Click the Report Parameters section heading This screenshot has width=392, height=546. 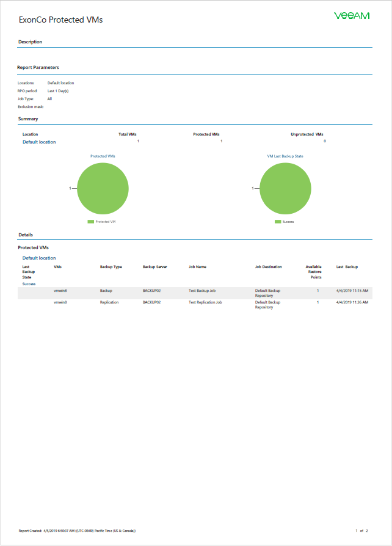click(x=38, y=67)
